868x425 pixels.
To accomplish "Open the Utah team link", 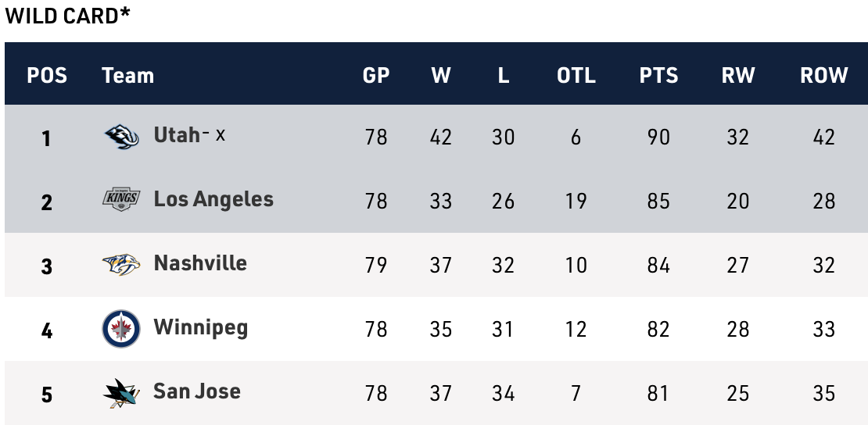I will pos(177,135).
